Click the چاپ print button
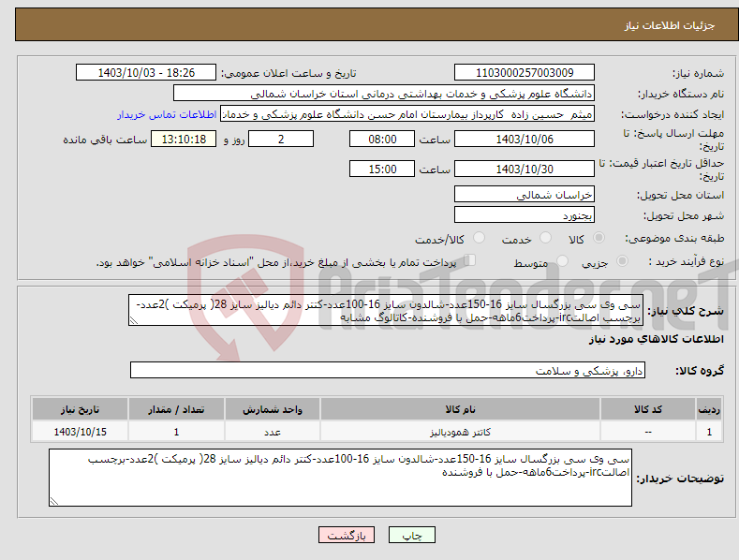Screen dimensions: 739x560 pyautogui.click(x=411, y=535)
